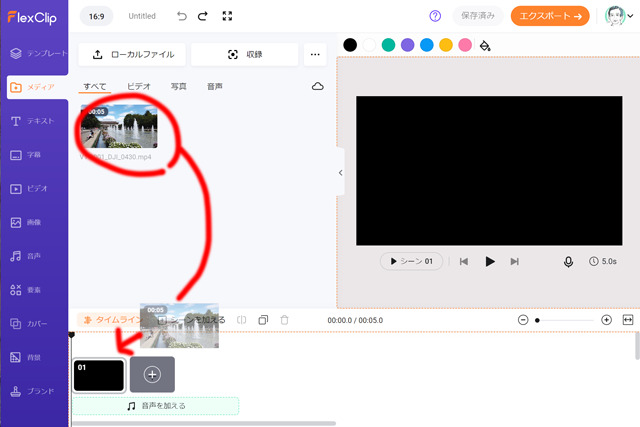
Task: Click the エクスポート button
Action: (x=550, y=16)
